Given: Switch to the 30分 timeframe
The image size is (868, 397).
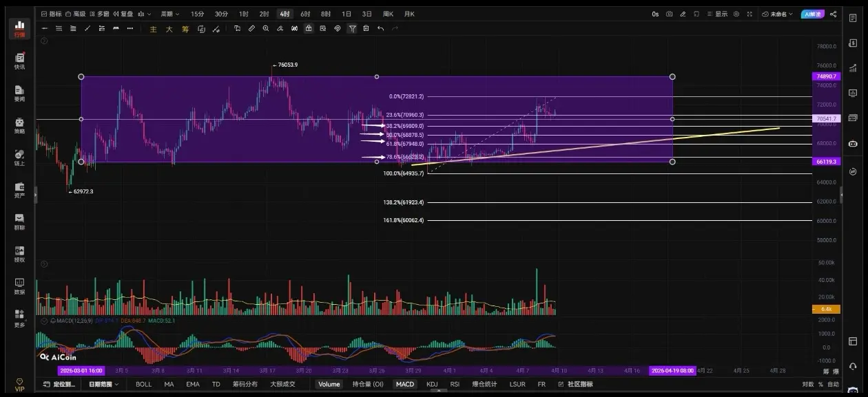Looking at the screenshot, I should pyautogui.click(x=220, y=14).
